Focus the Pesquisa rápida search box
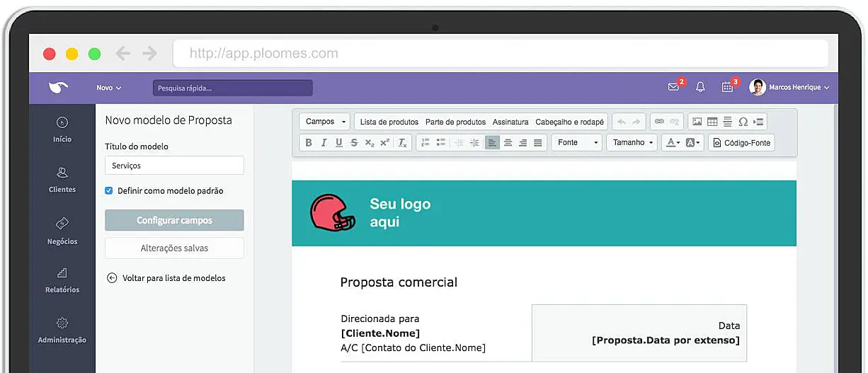The image size is (868, 373). (232, 88)
